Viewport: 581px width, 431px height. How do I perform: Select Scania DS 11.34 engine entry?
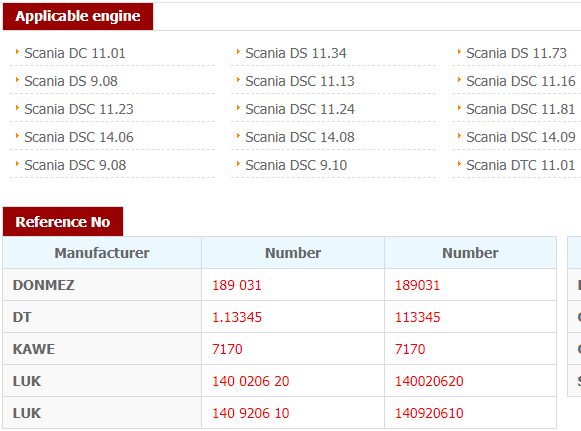(x=296, y=53)
